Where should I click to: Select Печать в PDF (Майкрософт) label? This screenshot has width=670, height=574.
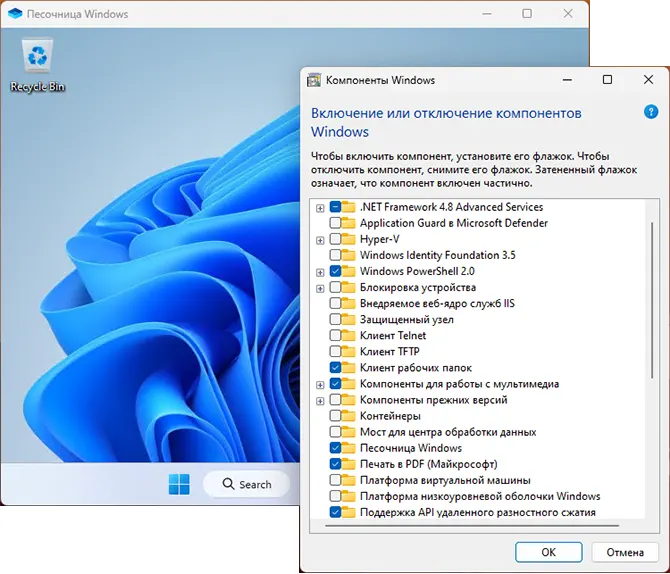click(x=429, y=464)
